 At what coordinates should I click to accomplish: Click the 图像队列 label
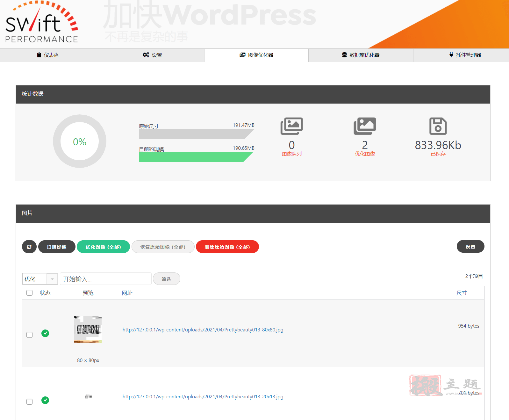(x=291, y=154)
